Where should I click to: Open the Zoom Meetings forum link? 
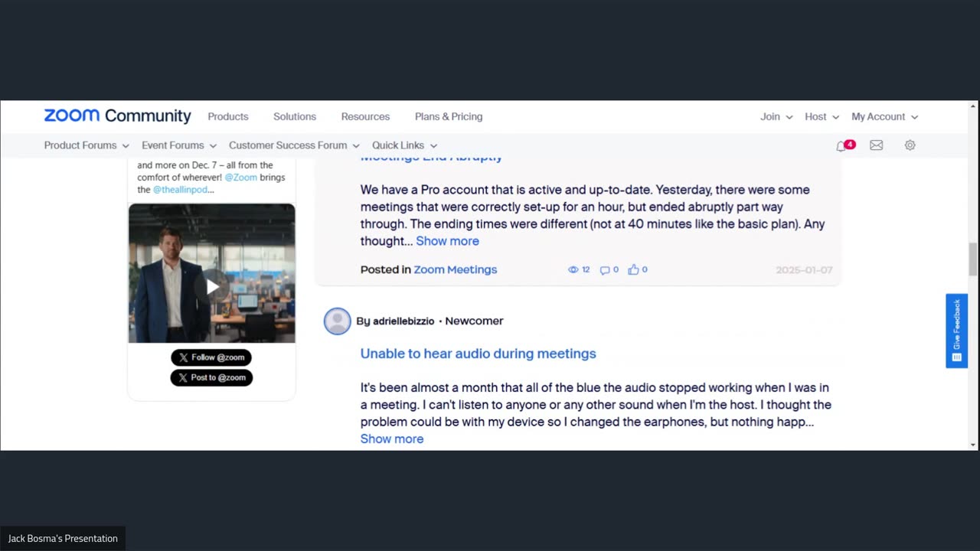456,269
